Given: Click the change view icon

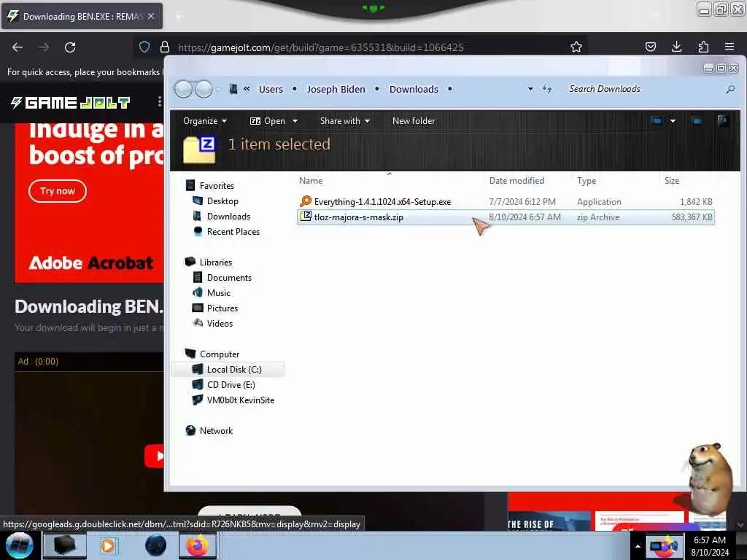Looking at the screenshot, I should [657, 121].
